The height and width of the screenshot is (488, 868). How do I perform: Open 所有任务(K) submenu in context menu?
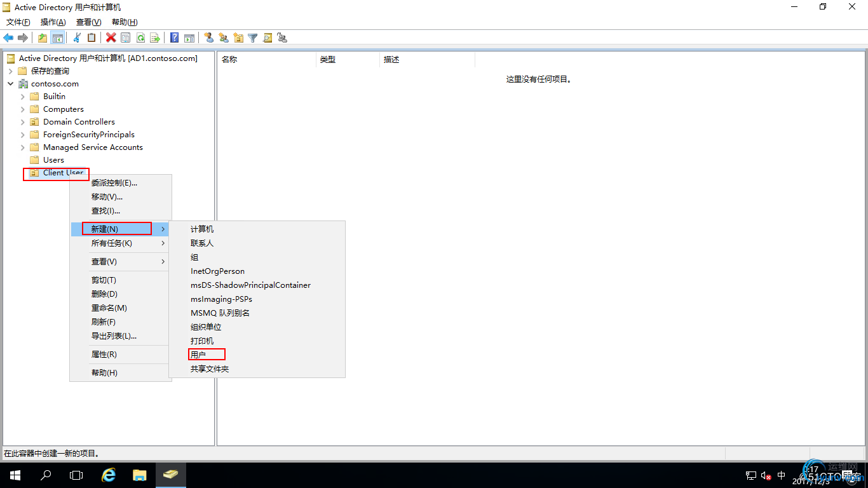(x=121, y=243)
